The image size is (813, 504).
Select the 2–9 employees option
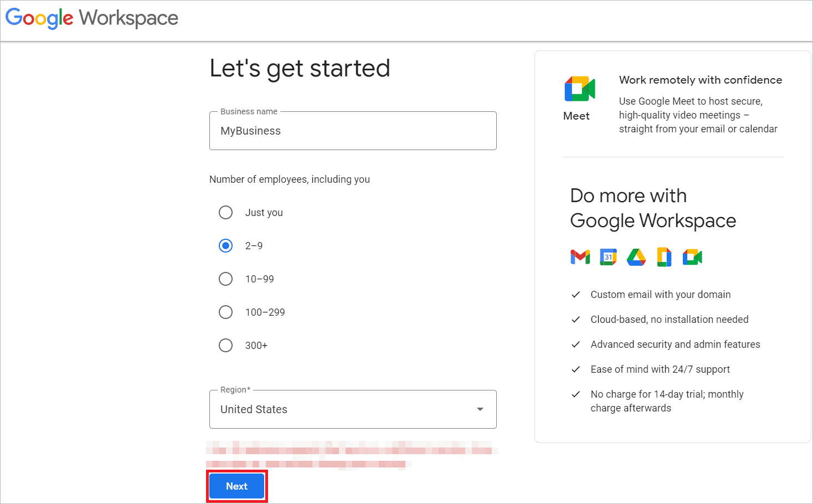[x=225, y=246]
